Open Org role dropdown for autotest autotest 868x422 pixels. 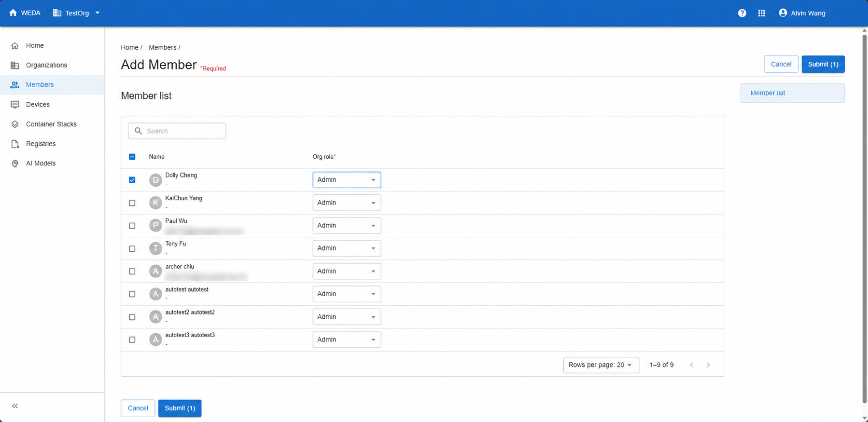[347, 294]
